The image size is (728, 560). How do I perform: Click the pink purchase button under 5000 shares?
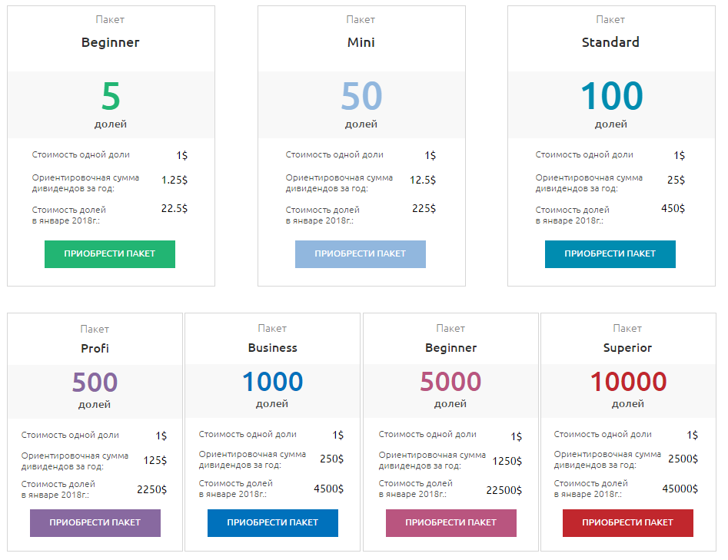click(x=450, y=522)
